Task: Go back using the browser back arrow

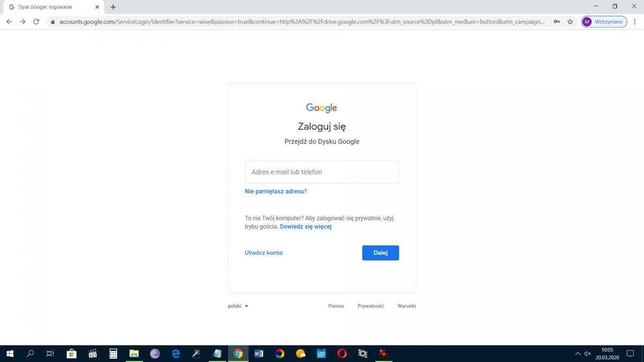Action: coord(9,21)
